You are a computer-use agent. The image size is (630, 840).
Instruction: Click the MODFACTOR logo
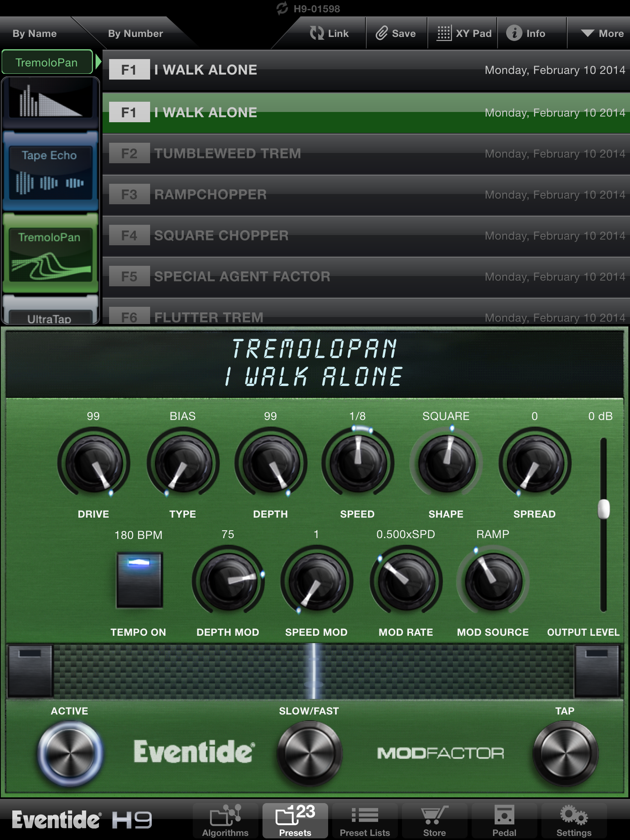tap(441, 753)
